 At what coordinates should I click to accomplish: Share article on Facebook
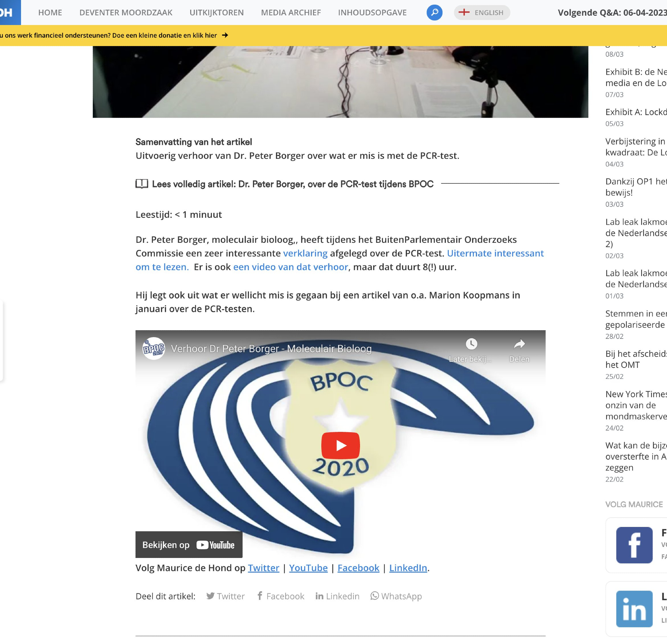pyautogui.click(x=280, y=596)
